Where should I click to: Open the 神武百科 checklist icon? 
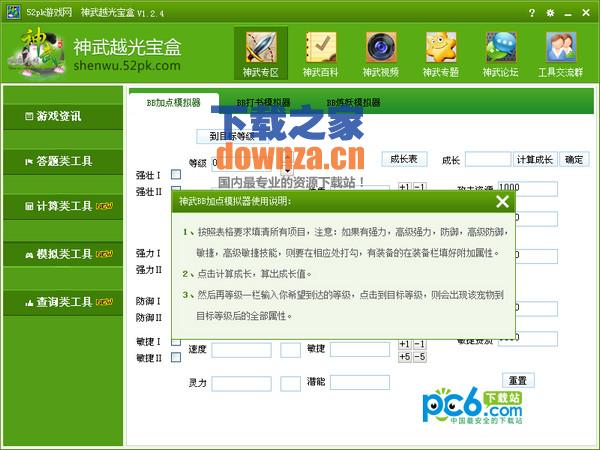pyautogui.click(x=321, y=47)
